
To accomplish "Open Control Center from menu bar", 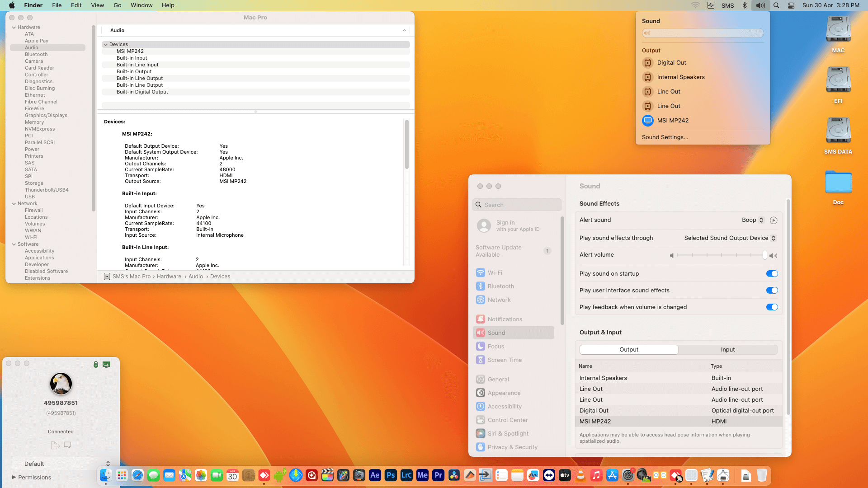I will [791, 5].
